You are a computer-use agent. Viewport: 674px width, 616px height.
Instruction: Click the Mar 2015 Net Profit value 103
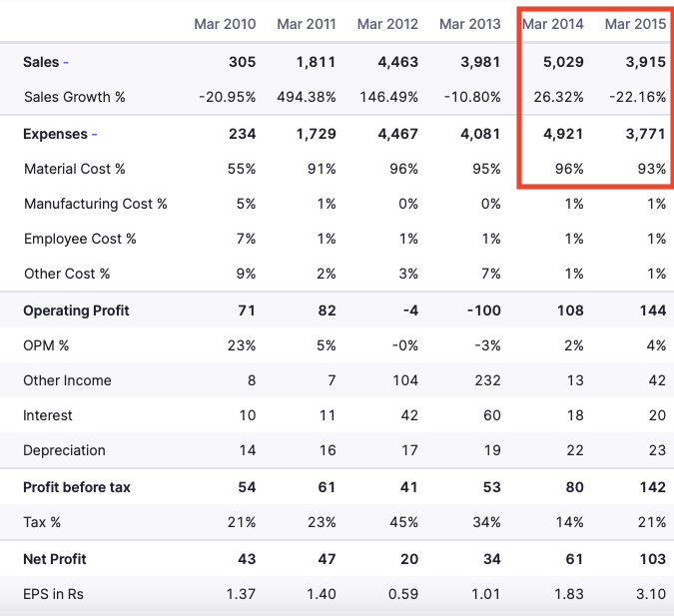click(x=651, y=559)
